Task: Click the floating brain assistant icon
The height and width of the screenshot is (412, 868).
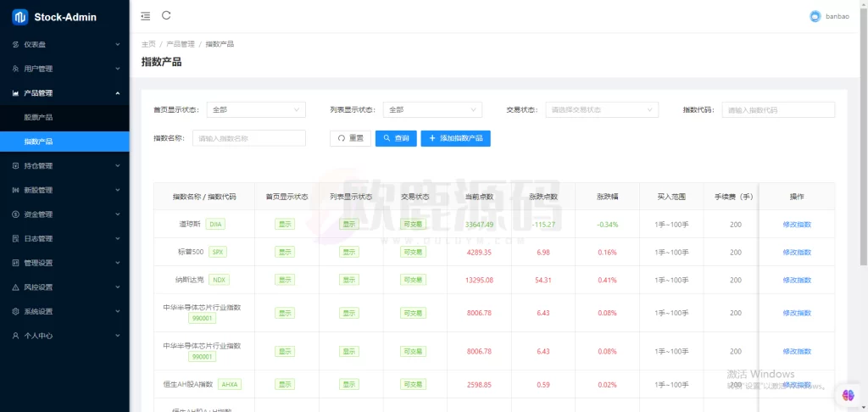Action: [848, 395]
